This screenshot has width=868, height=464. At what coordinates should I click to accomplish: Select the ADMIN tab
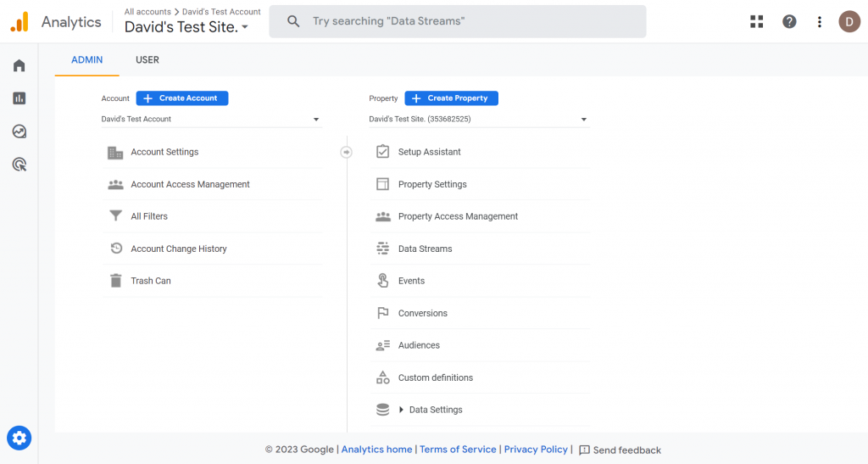tap(87, 60)
